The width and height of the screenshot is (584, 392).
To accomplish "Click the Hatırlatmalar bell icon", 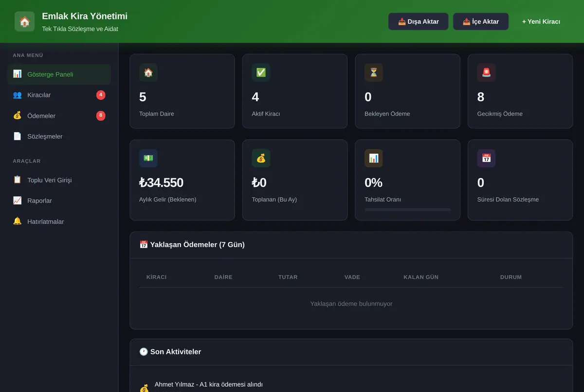I will pos(18,221).
